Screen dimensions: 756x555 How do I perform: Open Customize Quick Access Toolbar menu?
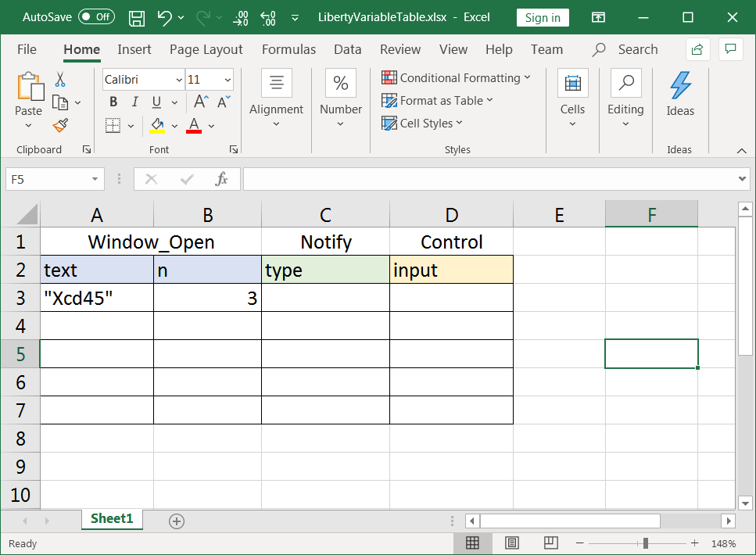click(x=295, y=18)
